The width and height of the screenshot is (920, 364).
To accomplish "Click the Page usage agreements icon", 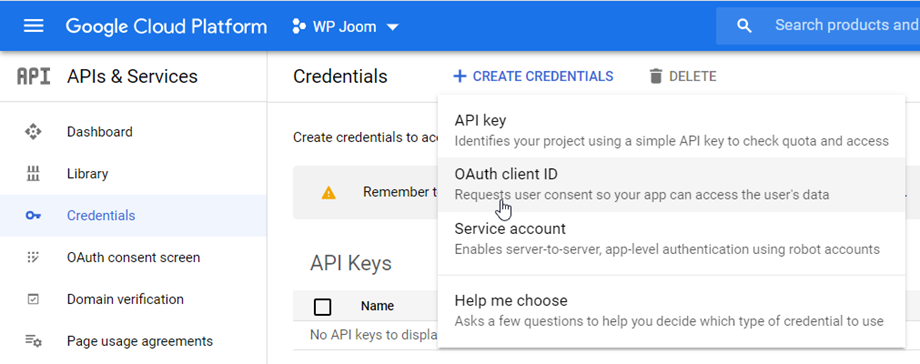I will (33, 341).
